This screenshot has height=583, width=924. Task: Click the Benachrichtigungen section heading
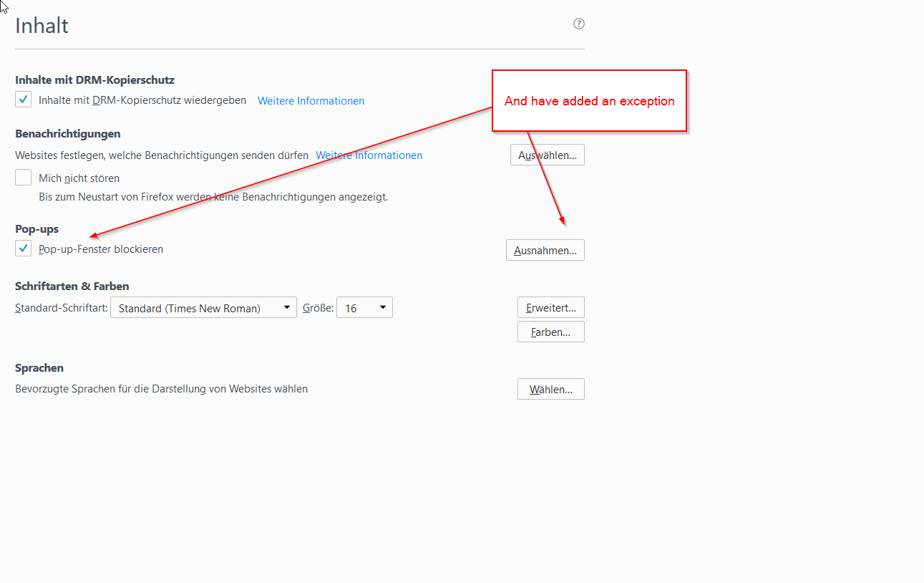pos(67,134)
